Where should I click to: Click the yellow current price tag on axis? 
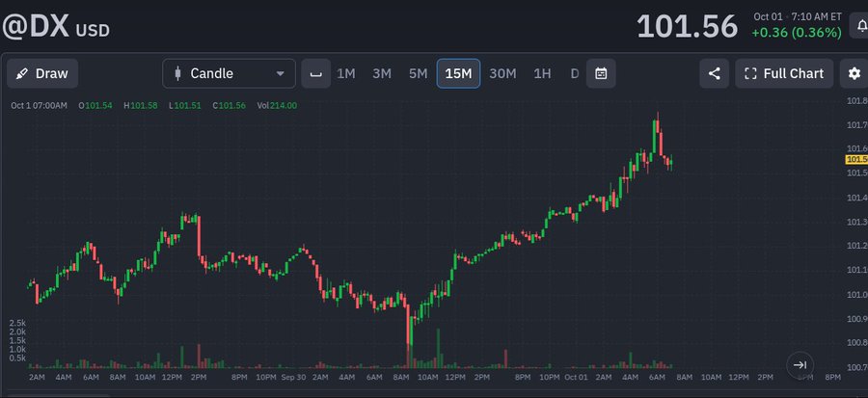[x=856, y=160]
